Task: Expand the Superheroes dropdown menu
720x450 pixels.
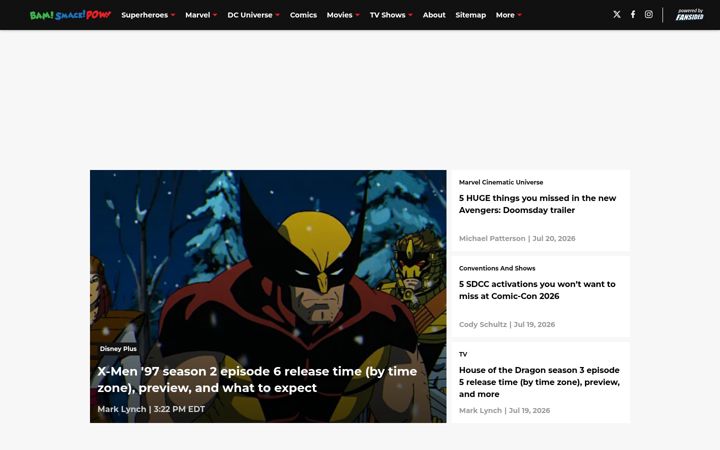Action: coord(148,15)
